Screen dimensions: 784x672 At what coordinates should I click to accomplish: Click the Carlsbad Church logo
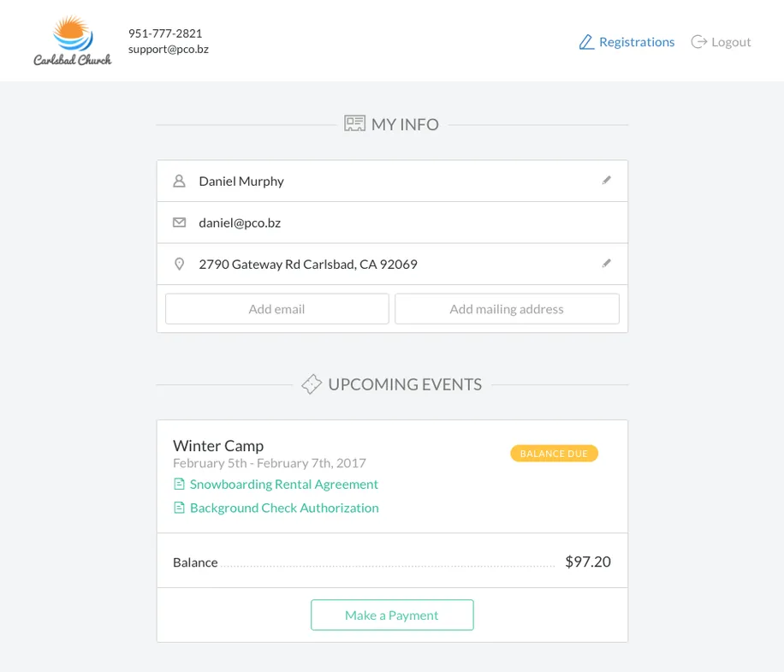coord(72,41)
